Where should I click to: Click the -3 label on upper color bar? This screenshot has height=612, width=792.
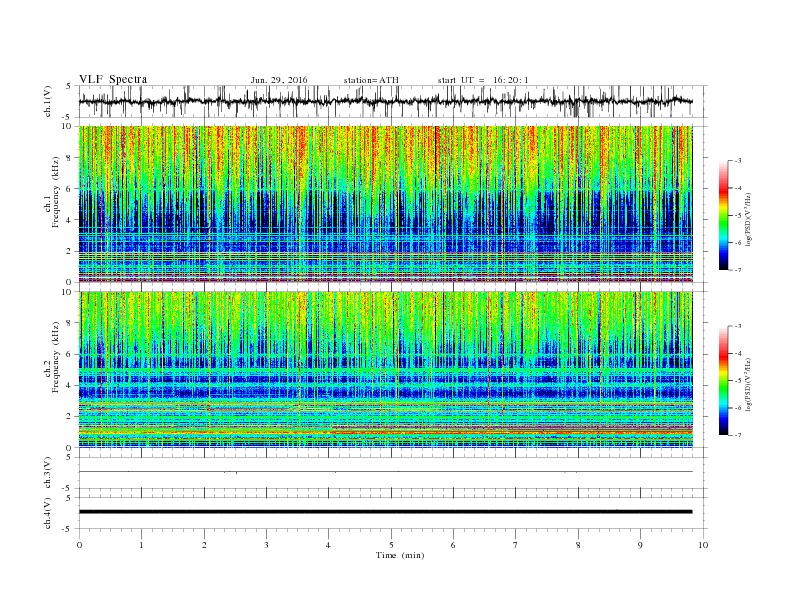(x=737, y=161)
